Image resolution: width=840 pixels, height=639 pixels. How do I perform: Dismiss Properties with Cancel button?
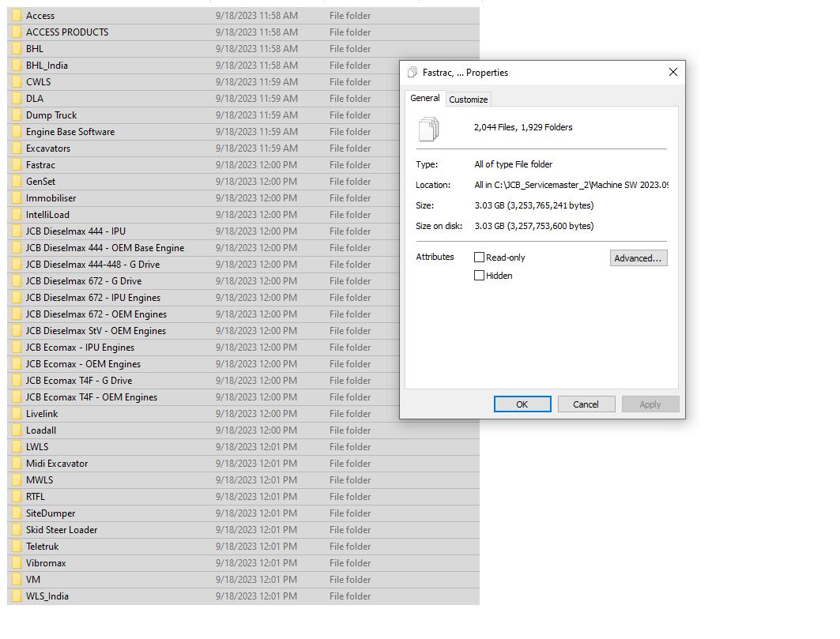(586, 404)
